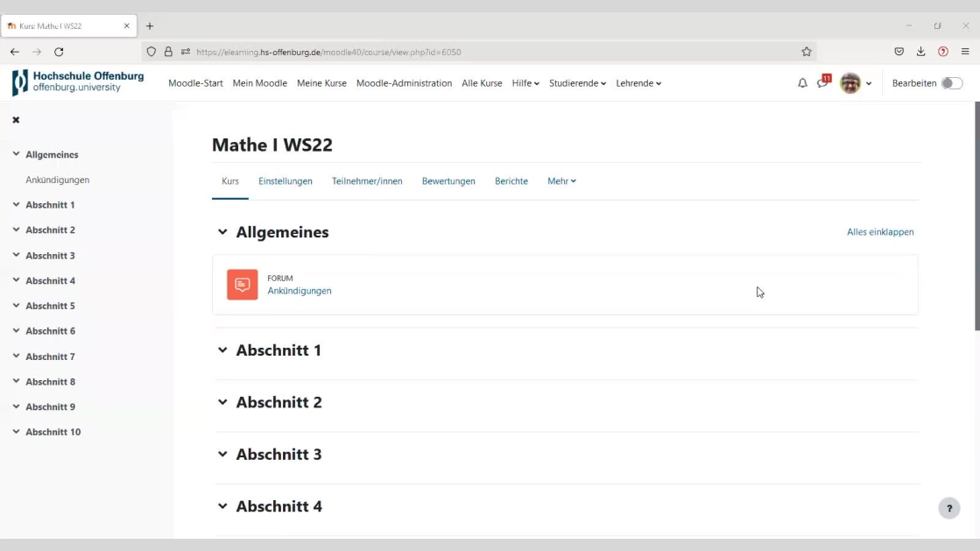The width and height of the screenshot is (980, 551).
Task: Open the Bewertungen tab
Action: (448, 181)
